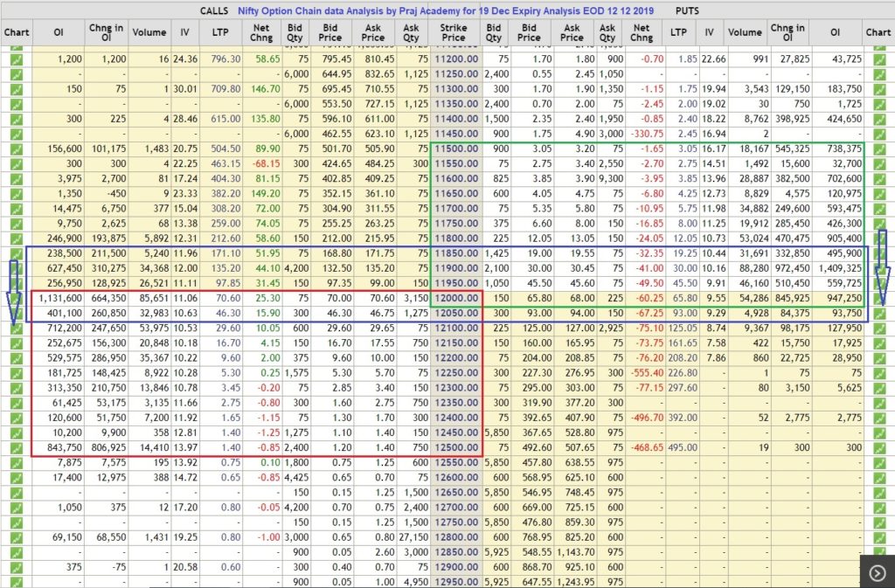Select the 12000.00 strike price cell
This screenshot has height=588, width=895.
[454, 299]
